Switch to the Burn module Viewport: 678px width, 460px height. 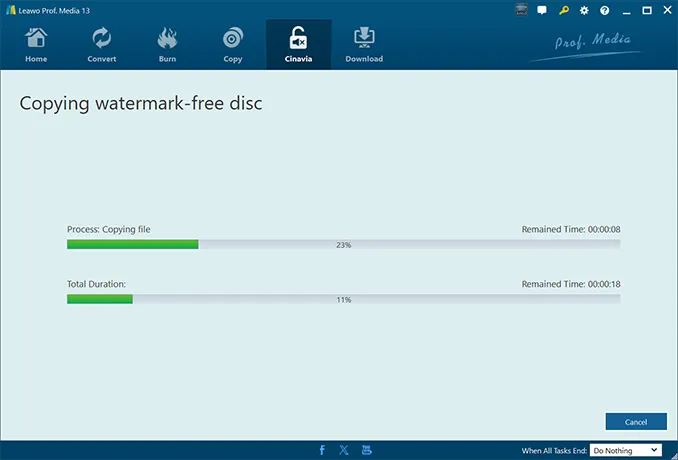click(167, 45)
